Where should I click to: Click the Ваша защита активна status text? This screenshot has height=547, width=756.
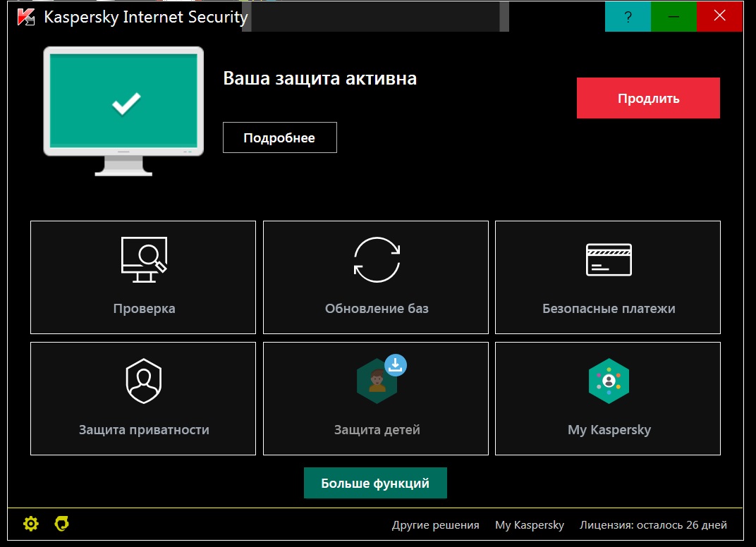[x=319, y=78]
